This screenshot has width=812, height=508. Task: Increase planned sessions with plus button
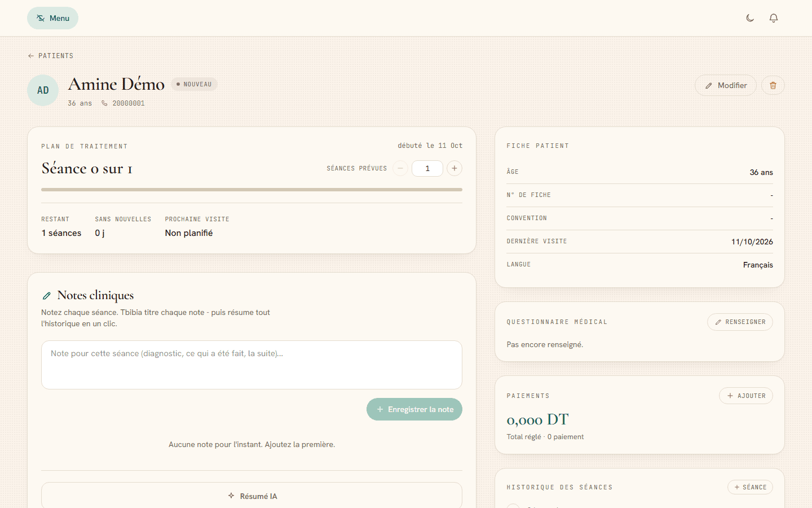[x=454, y=168]
